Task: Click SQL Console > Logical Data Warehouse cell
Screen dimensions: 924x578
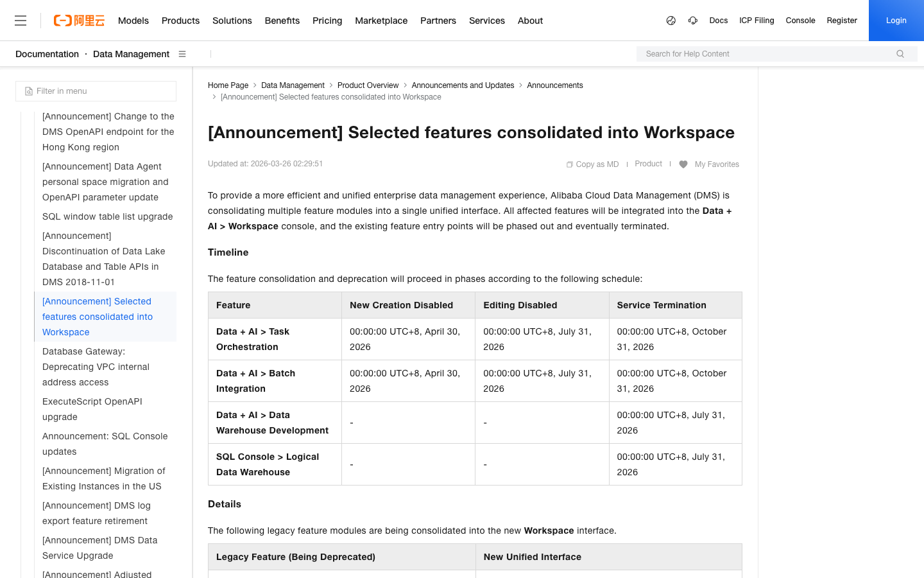Action: click(x=275, y=464)
